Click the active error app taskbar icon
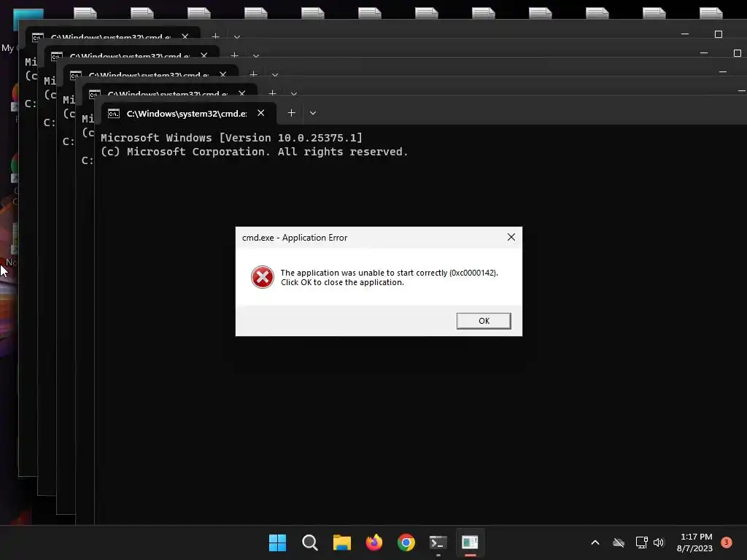 (470, 542)
